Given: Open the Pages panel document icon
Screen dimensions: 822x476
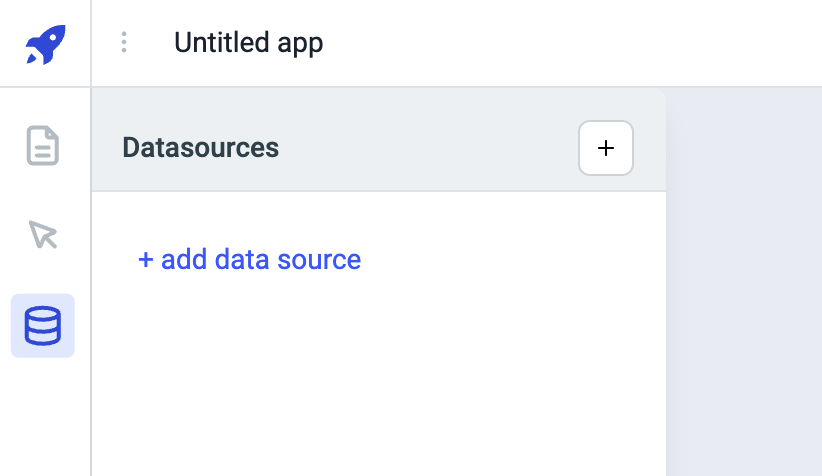Looking at the screenshot, I should point(42,146).
